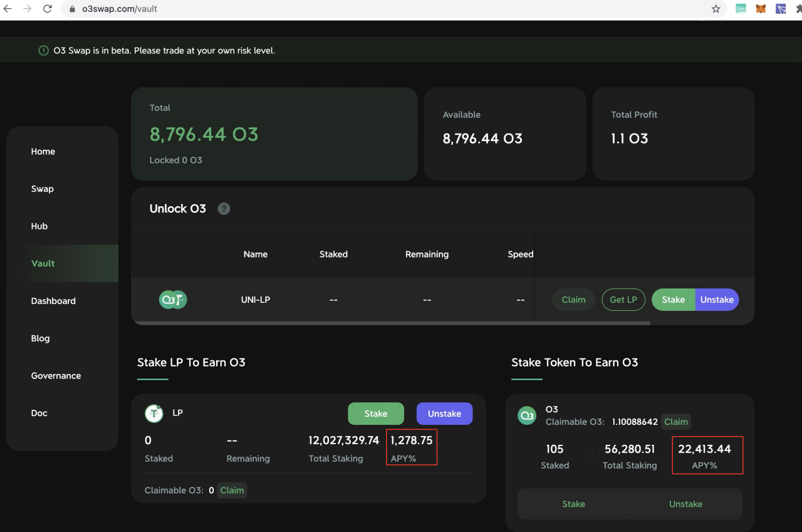Viewport: 802px width, 532px height.
Task: Click Stake in the O3 token card
Action: pos(574,504)
